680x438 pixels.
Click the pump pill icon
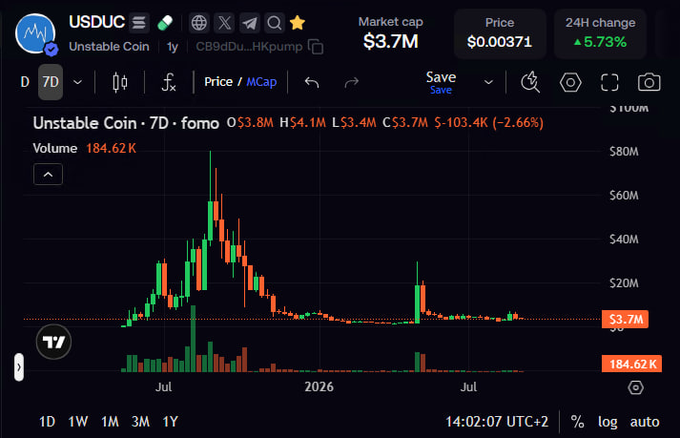pyautogui.click(x=165, y=23)
